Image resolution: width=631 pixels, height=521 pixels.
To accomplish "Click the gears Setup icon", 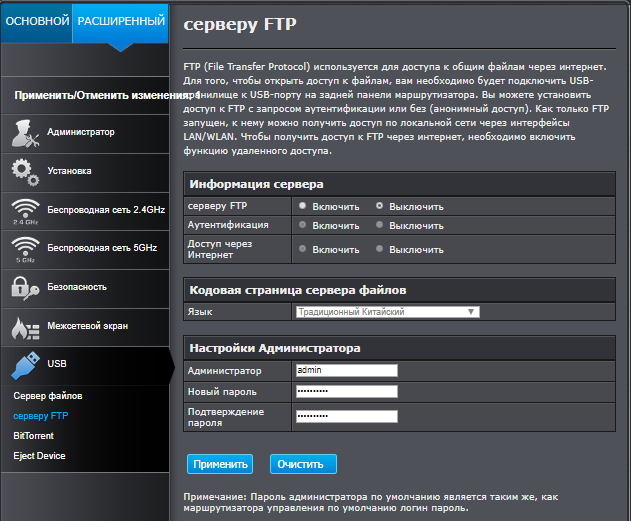I will tap(25, 172).
